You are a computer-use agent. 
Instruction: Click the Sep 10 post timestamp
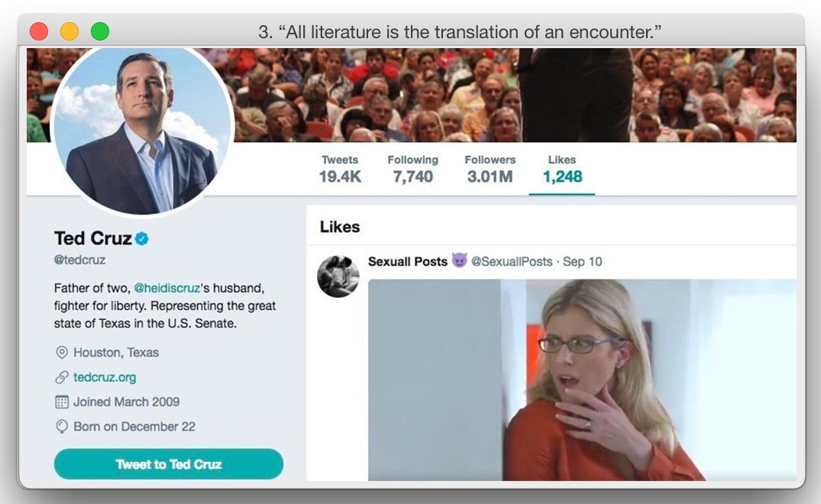tap(582, 262)
